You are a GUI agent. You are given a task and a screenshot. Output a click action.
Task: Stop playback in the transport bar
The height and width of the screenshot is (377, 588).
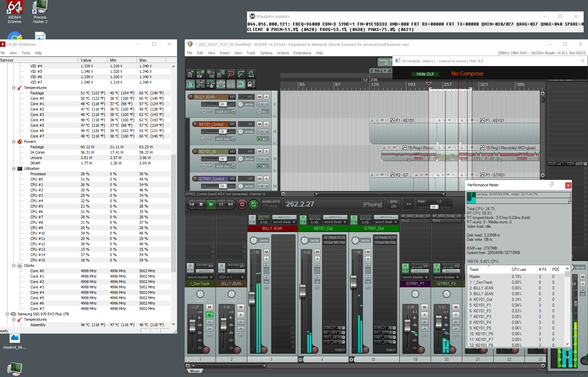tap(201, 204)
